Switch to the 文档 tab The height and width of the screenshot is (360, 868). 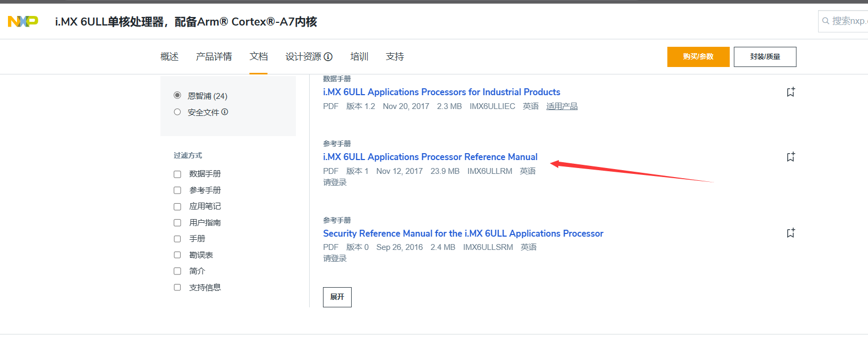[259, 56]
